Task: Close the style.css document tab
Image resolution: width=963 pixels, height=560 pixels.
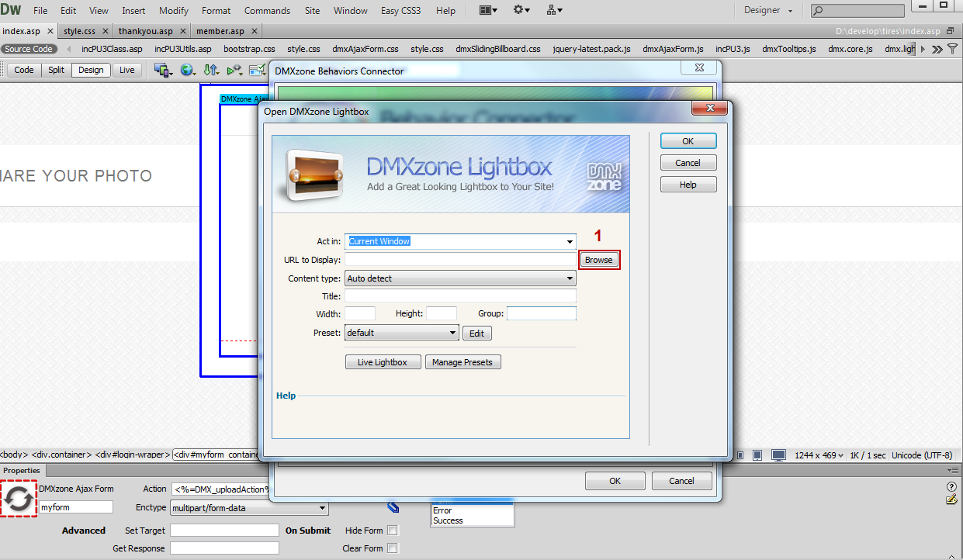Action: tap(106, 31)
